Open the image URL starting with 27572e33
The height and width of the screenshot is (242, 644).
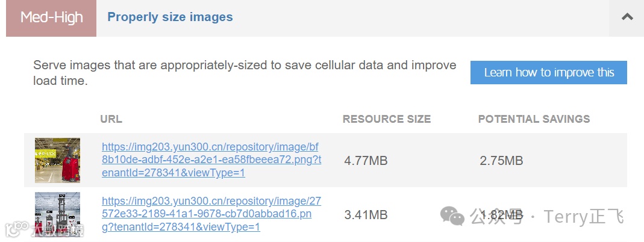click(211, 214)
